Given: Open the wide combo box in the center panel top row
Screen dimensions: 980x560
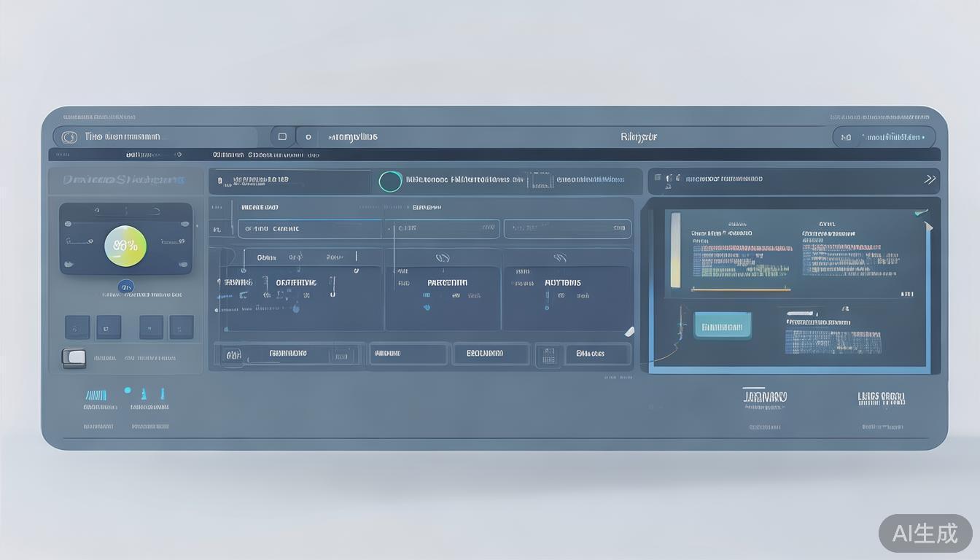Looking at the screenshot, I should click(x=310, y=229).
